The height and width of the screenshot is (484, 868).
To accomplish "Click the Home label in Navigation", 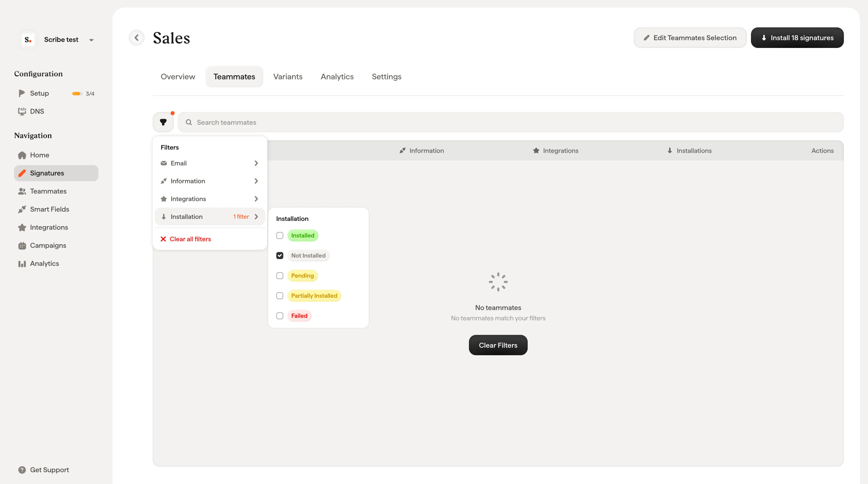I will tap(39, 155).
